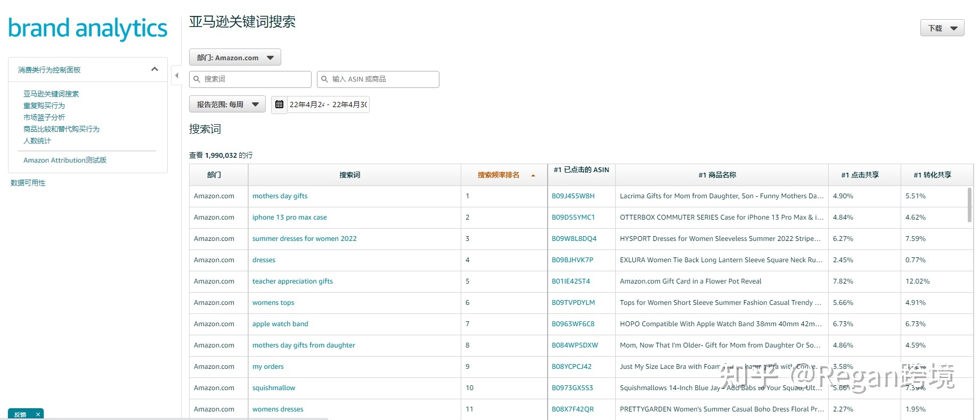Screen dimensions: 980x420
Task: Select the 6.27% click share cell
Action: (864, 239)
